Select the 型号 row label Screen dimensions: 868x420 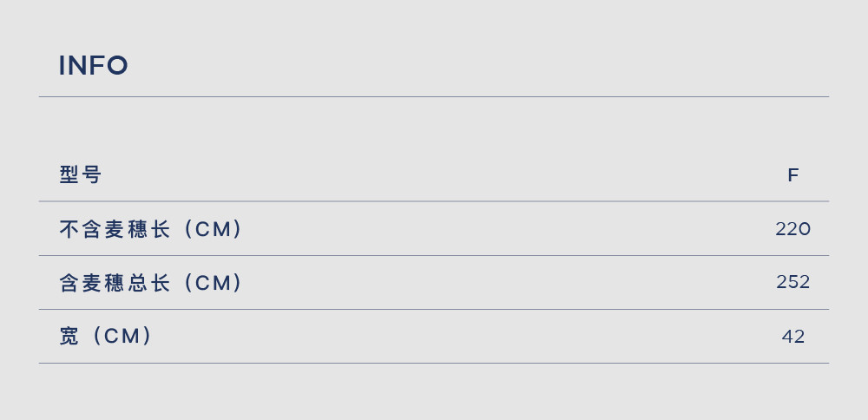[80, 175]
